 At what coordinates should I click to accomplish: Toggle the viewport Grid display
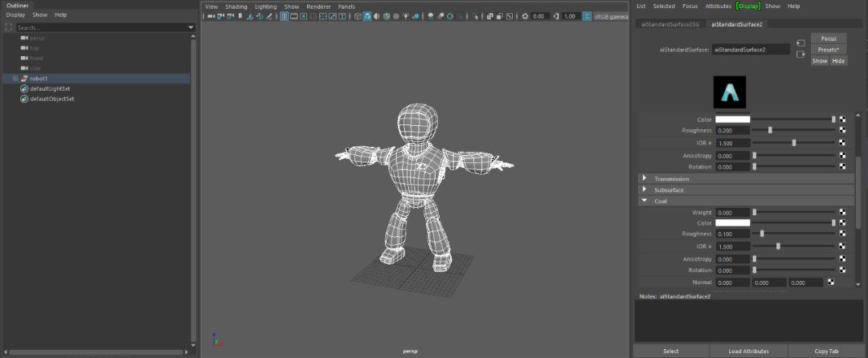tap(284, 17)
